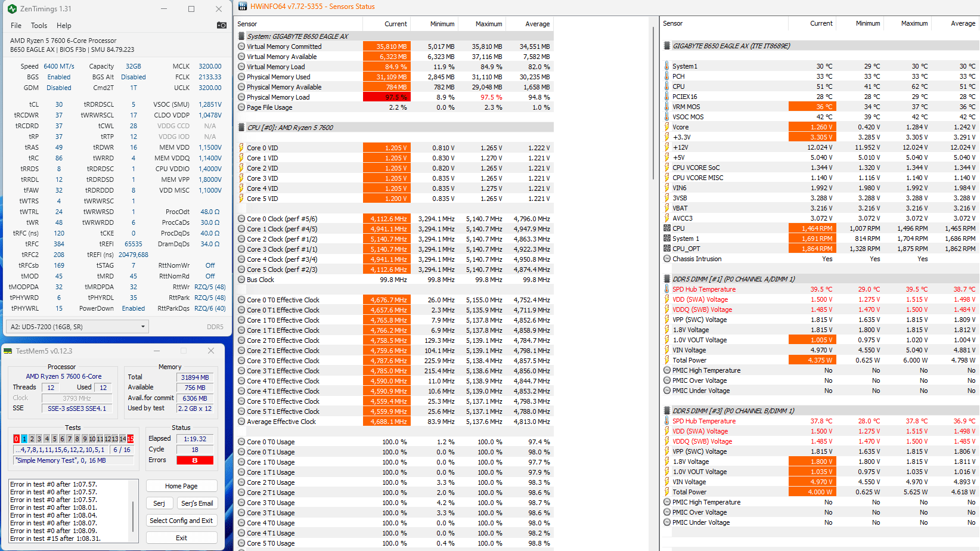Select DIMM #1 VDDQ (SWB) Voltage row label

[702, 309]
